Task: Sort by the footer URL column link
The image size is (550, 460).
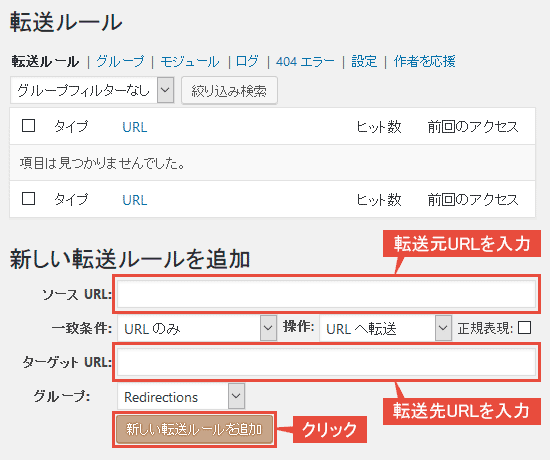Action: click(135, 200)
